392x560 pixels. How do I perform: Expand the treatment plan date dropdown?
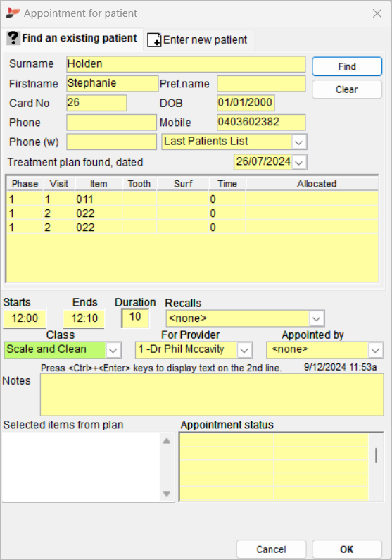tap(299, 163)
